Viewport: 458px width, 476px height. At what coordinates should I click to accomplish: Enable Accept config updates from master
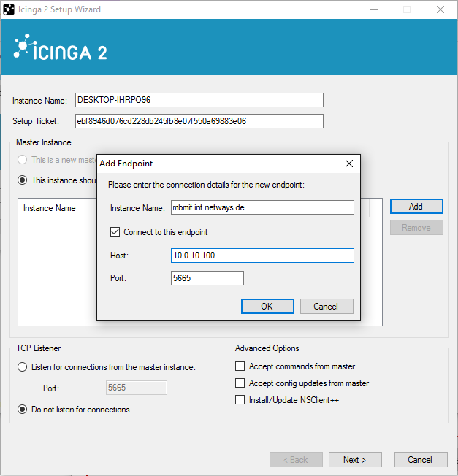click(x=240, y=383)
